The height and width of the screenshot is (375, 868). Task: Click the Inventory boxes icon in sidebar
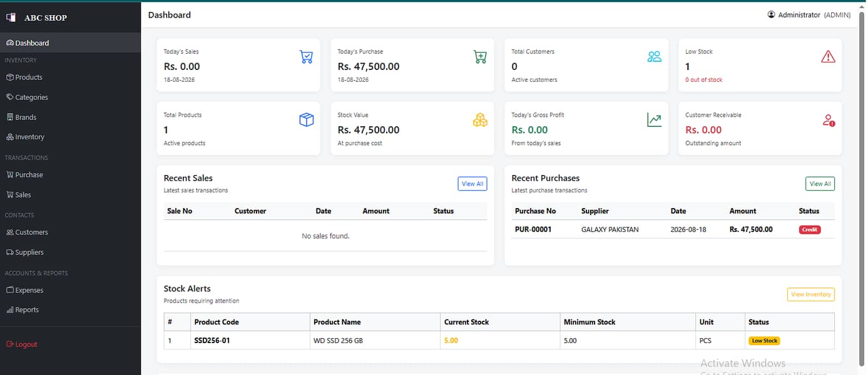click(x=10, y=137)
